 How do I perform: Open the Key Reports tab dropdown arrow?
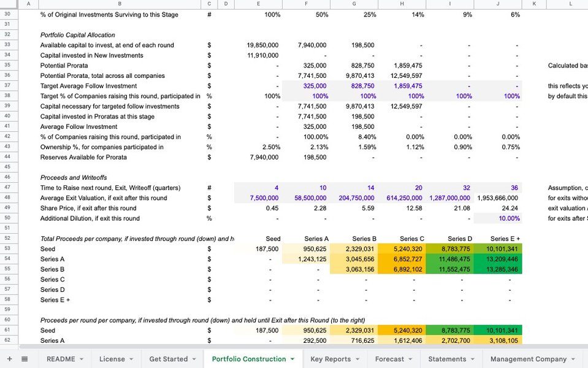[357, 359]
